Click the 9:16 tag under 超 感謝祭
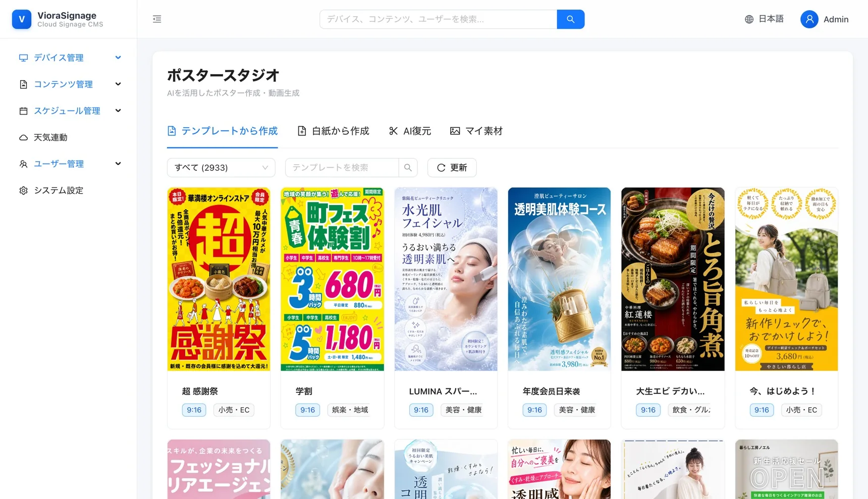 pos(194,410)
